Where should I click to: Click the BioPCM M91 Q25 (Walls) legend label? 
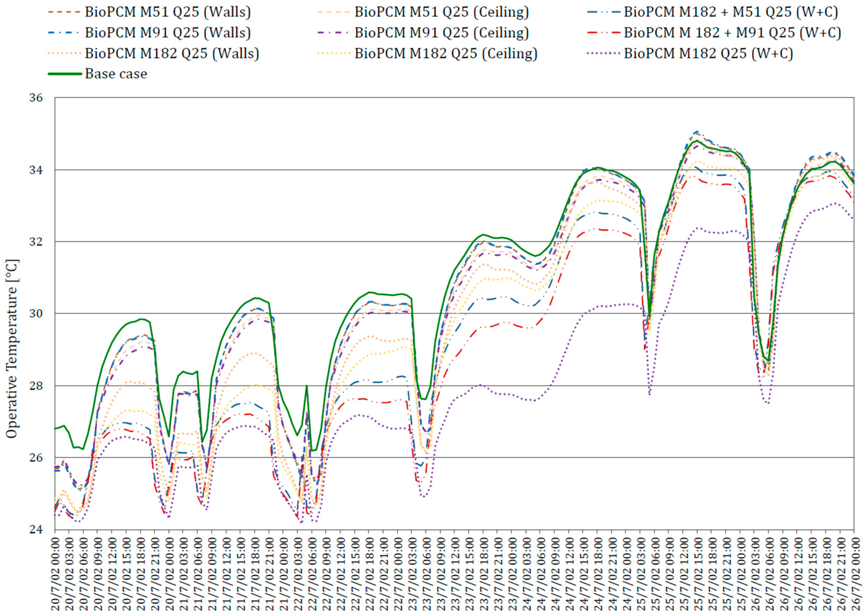[x=167, y=33]
